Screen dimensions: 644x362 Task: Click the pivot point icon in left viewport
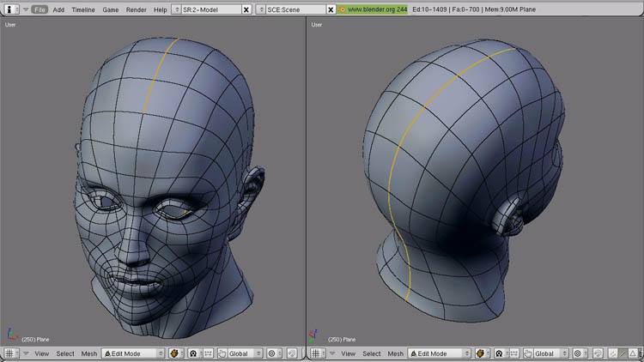coord(193,353)
